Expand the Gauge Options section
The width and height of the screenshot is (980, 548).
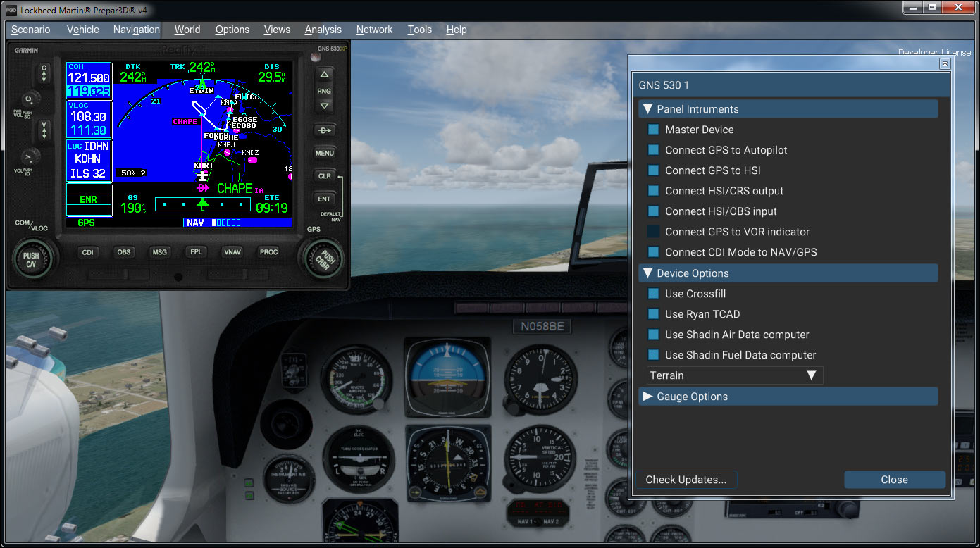pos(788,397)
